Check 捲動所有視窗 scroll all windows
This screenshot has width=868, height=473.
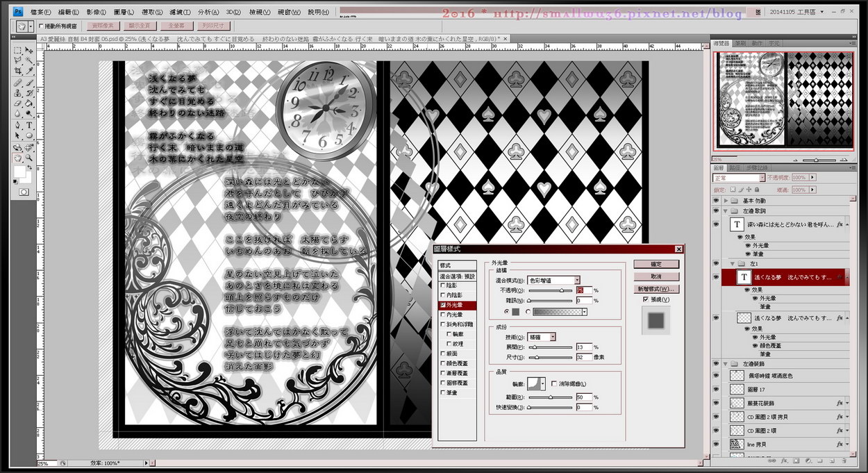point(41,26)
